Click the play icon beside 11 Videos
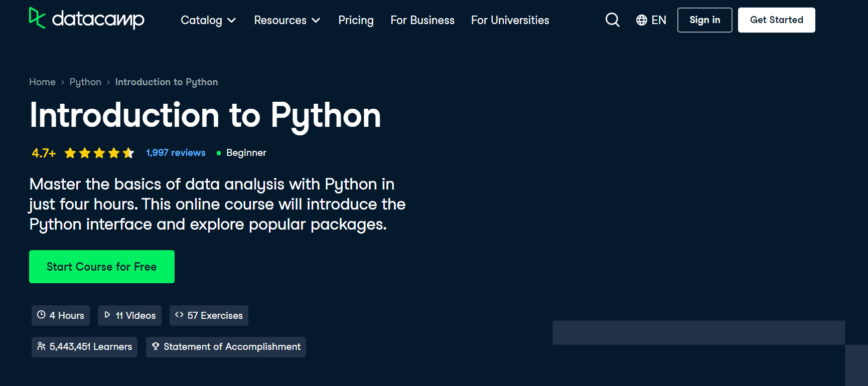Image resolution: width=868 pixels, height=386 pixels. point(107,315)
